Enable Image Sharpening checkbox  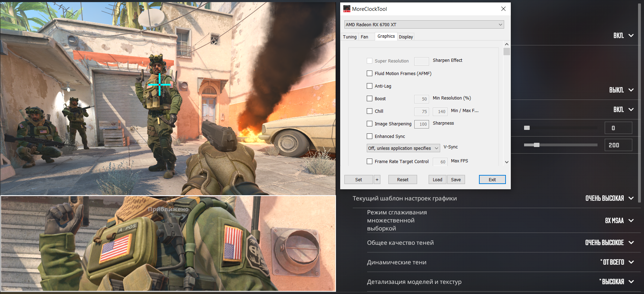coord(370,124)
